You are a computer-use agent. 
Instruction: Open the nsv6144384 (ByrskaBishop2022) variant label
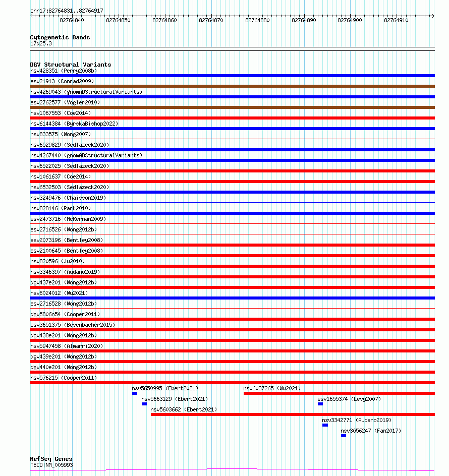(x=74, y=124)
